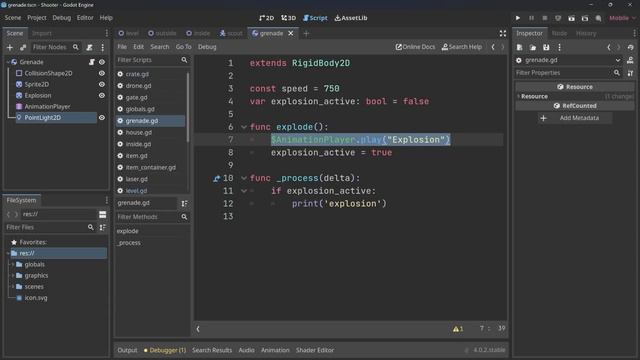Run a specific scene icon

[585, 18]
